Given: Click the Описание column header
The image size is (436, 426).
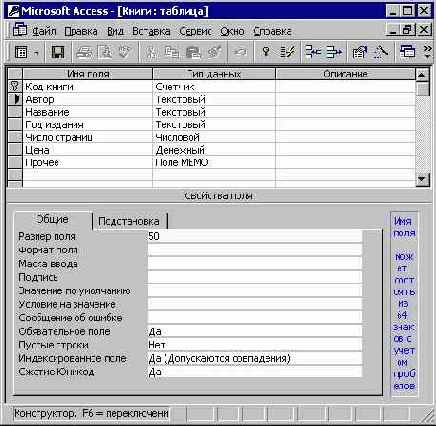Looking at the screenshot, I should click(346, 74).
